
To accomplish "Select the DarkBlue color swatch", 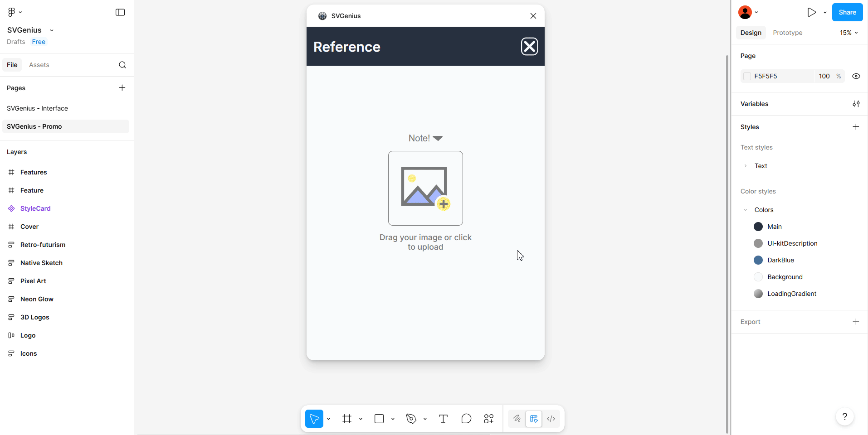I will (x=758, y=260).
